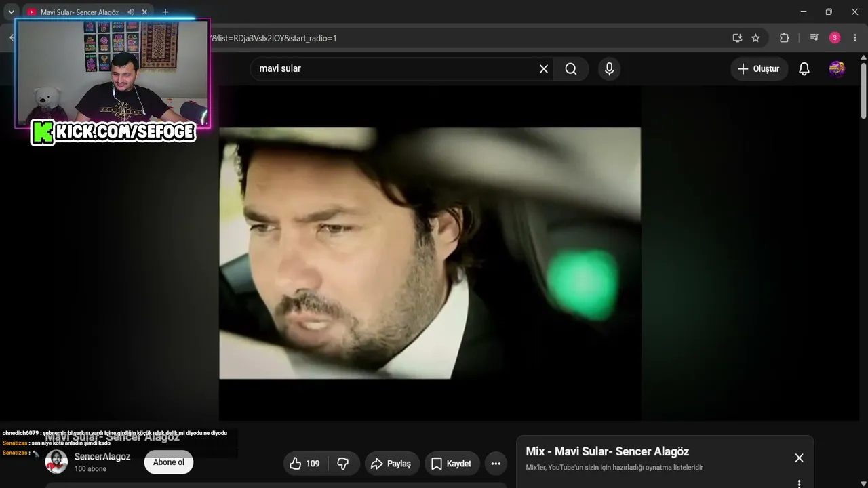
Task: Open a new browser tab
Action: (x=165, y=12)
